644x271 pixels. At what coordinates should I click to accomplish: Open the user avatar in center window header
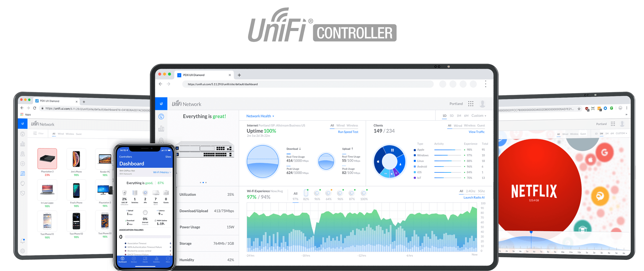tap(482, 104)
